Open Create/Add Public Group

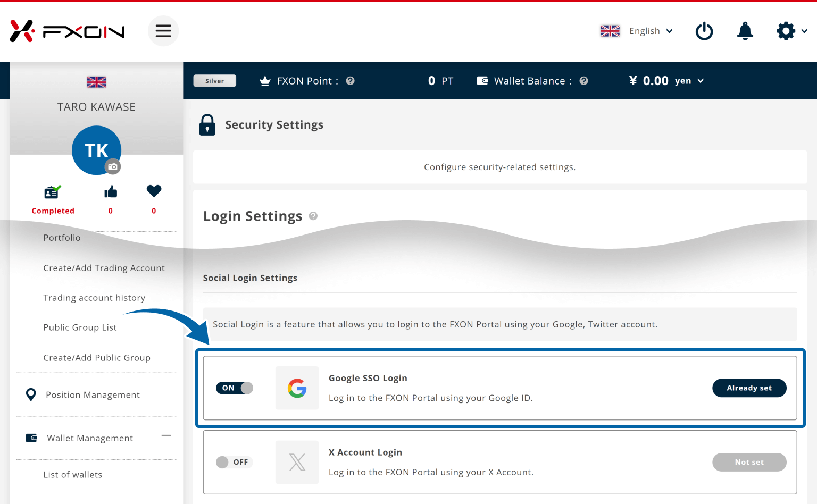[x=97, y=358]
